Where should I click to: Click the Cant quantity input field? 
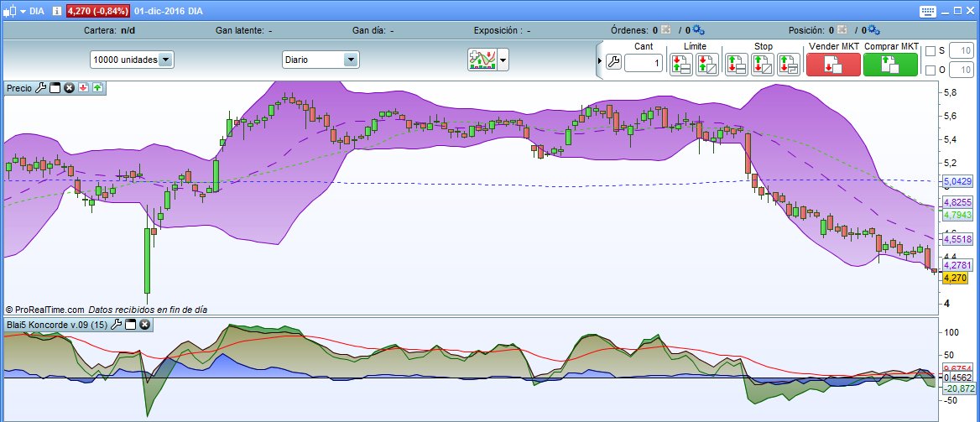click(643, 63)
